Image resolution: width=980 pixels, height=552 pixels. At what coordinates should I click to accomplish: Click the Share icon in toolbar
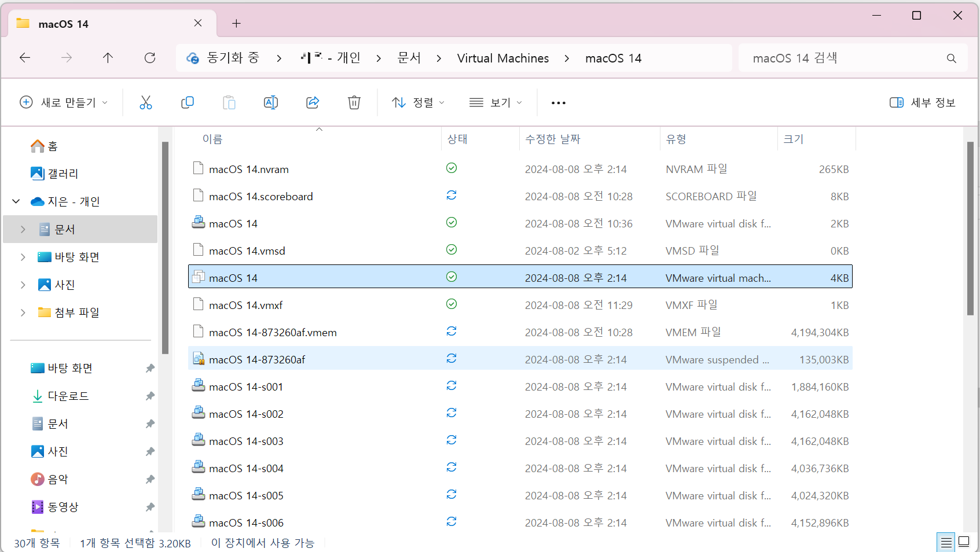click(313, 102)
